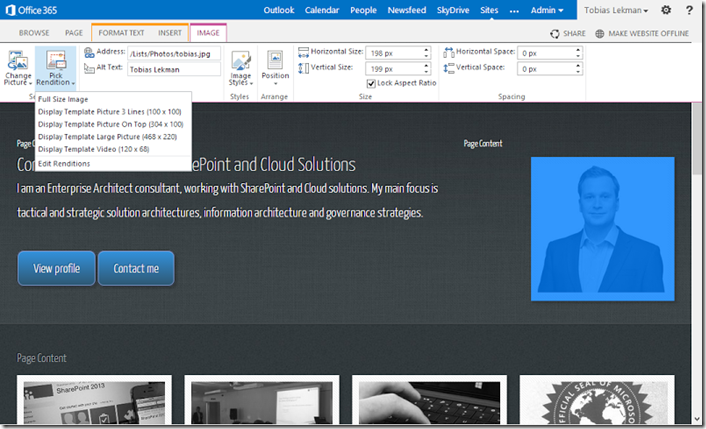This screenshot has height=429, width=706.
Task: Click the keyboard typing hand thumbnail
Action: [429, 400]
